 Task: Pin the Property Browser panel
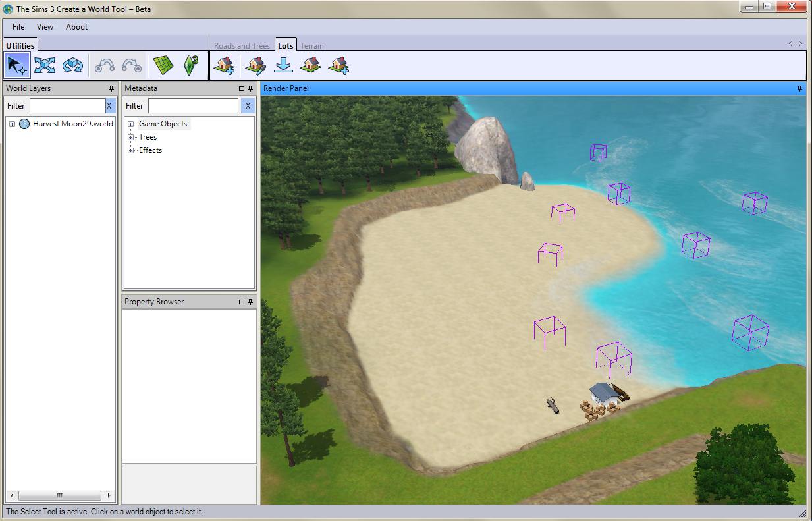[250, 302]
